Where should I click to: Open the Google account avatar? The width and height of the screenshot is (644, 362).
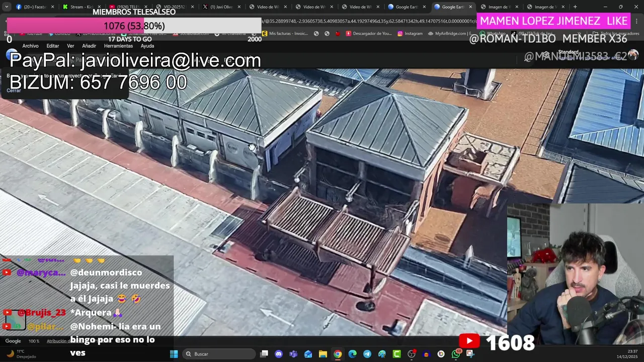[633, 54]
